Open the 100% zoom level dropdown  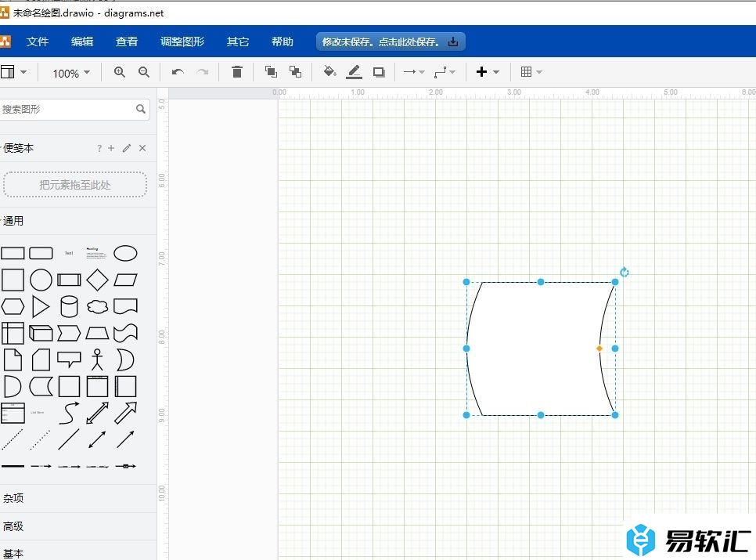tap(71, 73)
